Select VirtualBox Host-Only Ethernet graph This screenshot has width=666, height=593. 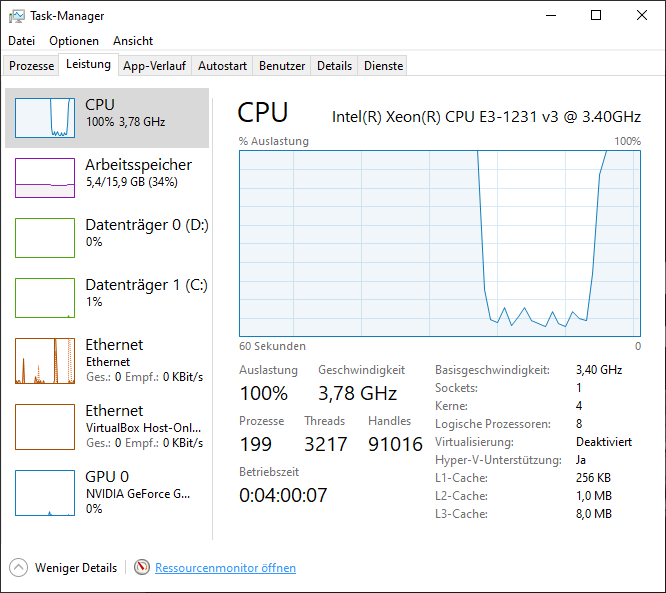(45, 426)
